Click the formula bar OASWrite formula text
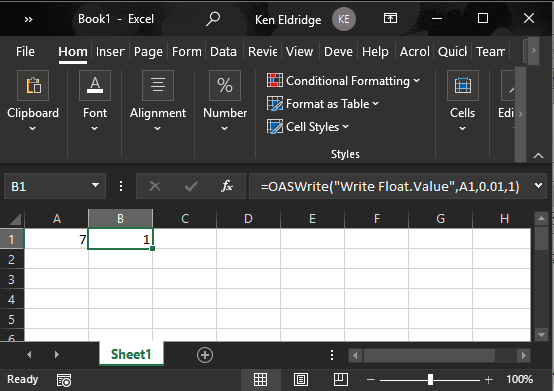554x391 pixels. pos(390,186)
